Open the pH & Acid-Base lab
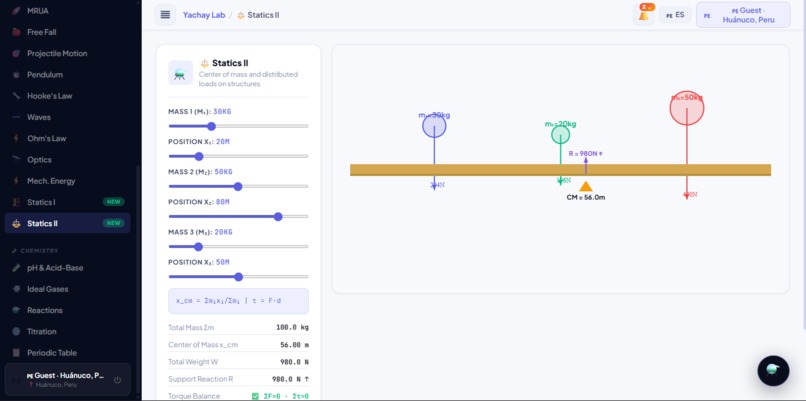 (67, 268)
